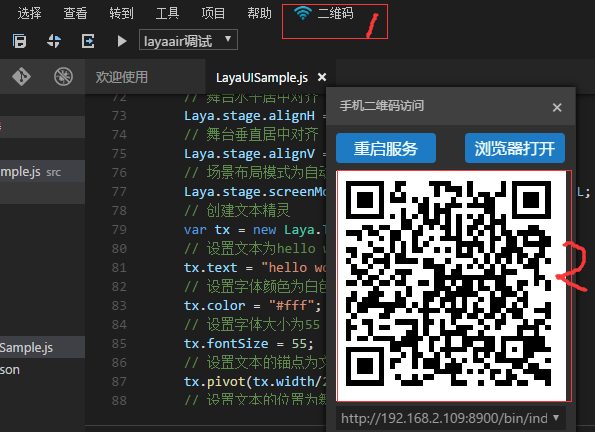
Task: Expand the URL address dropdown arrow
Action: 556,418
